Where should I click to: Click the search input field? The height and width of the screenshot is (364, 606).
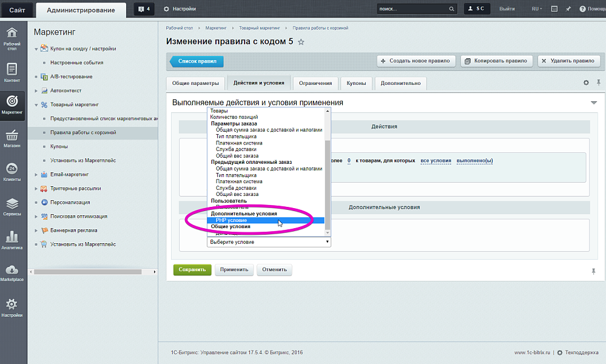pos(412,9)
